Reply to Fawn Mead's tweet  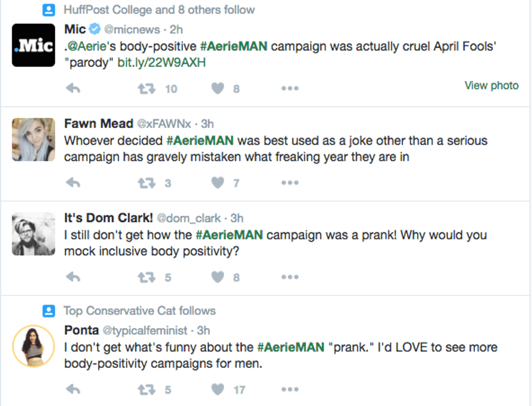coord(73,183)
